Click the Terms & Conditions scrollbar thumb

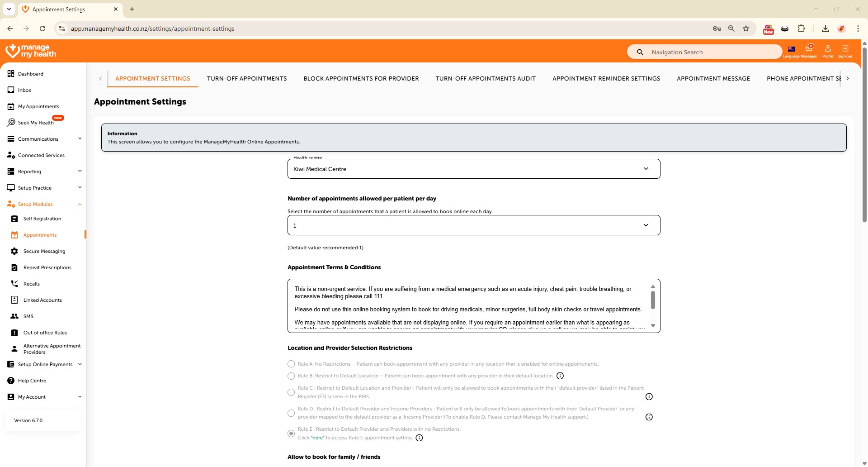tap(653, 300)
